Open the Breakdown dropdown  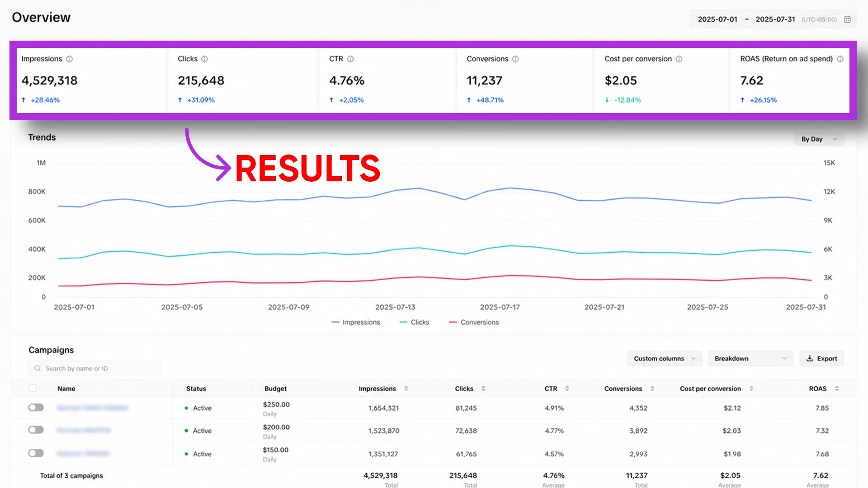point(750,358)
